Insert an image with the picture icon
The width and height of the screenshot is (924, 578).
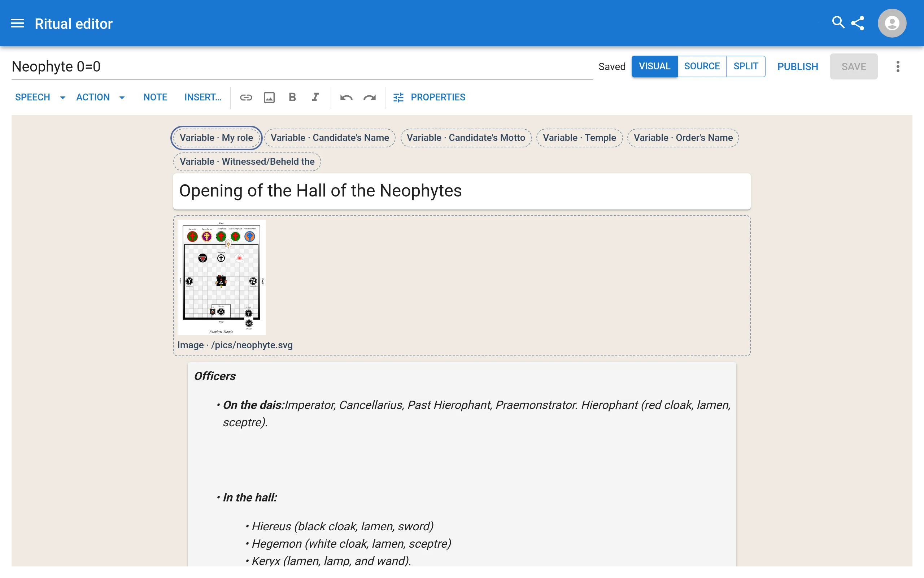pyautogui.click(x=269, y=98)
